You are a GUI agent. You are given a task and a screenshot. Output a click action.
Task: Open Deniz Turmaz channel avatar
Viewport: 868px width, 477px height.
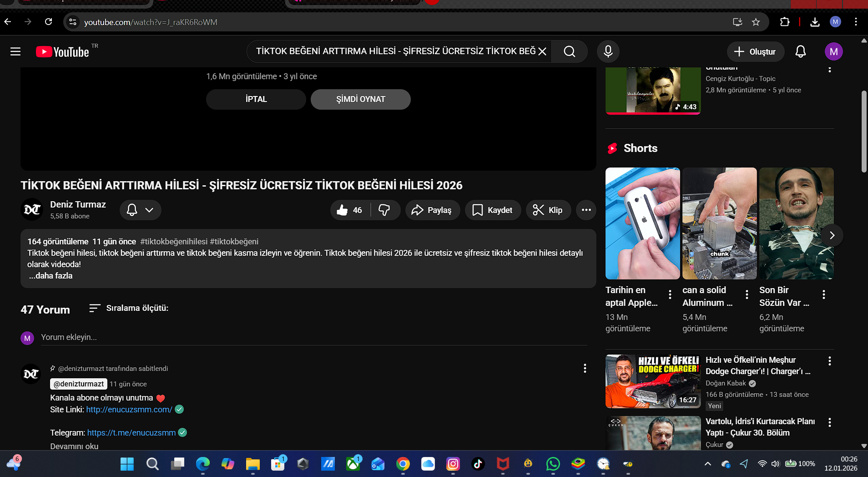[x=32, y=209]
